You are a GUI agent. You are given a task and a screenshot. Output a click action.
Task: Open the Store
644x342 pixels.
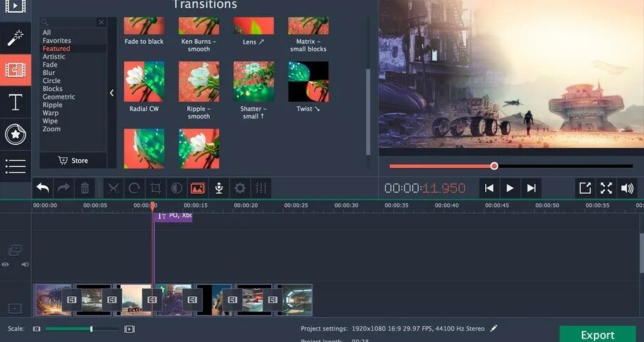click(x=73, y=160)
